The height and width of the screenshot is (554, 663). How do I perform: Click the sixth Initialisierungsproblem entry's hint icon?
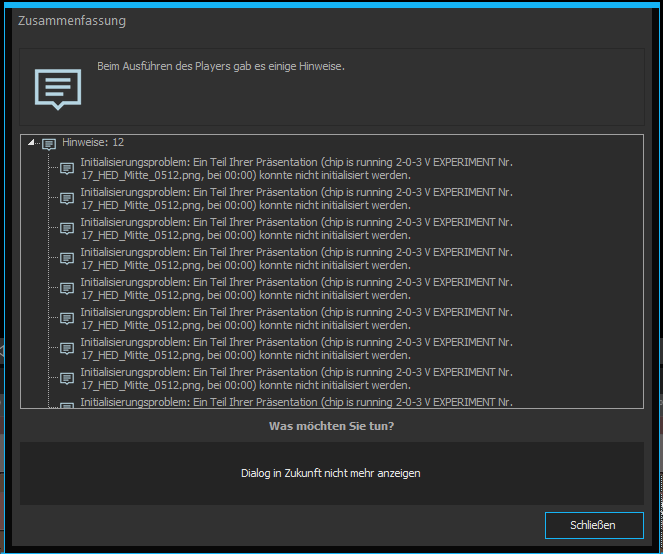coord(67,319)
